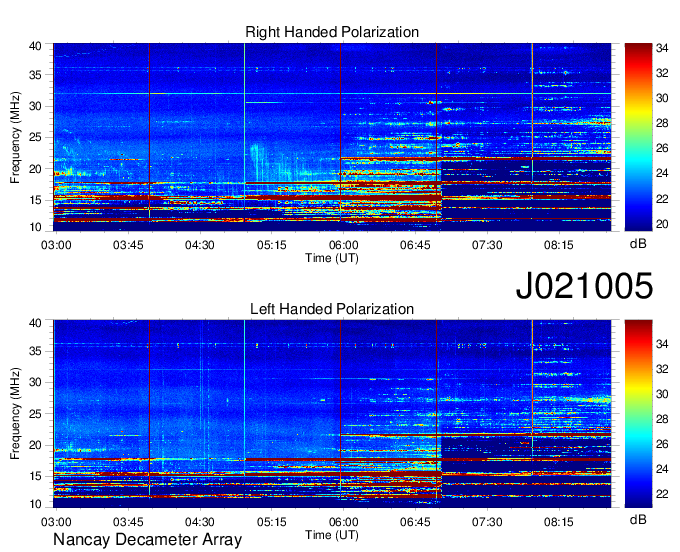Click the "07:30" time tick of Left Handed plot

[487, 522]
